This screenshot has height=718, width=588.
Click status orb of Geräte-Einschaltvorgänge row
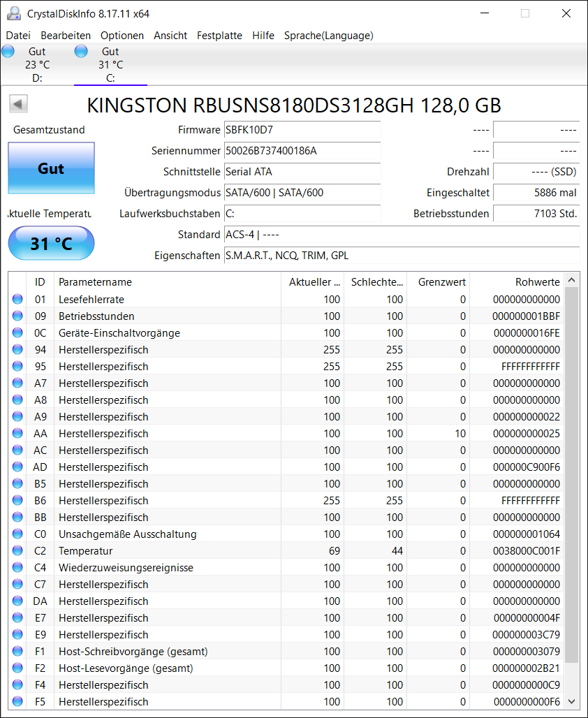[x=17, y=332]
